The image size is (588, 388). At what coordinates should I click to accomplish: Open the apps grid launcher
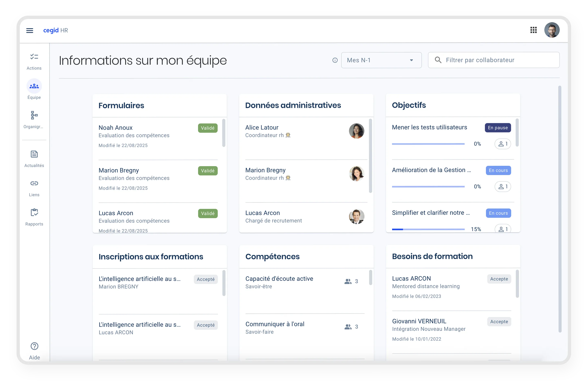point(533,30)
